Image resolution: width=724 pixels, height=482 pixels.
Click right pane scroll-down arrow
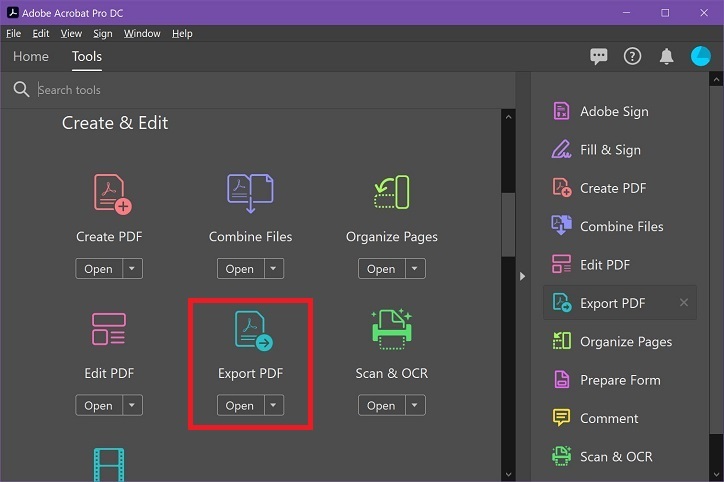click(x=716, y=474)
